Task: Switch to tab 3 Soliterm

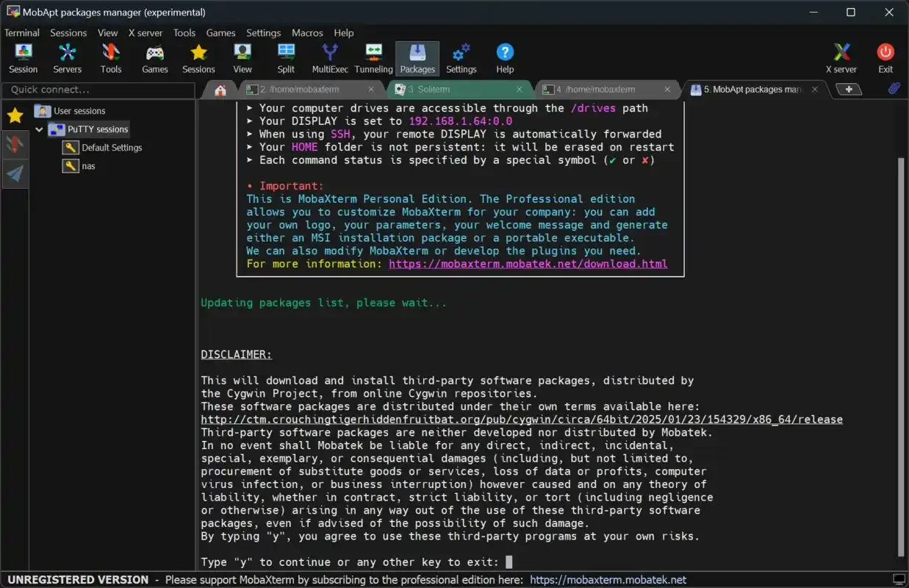Action: point(459,90)
